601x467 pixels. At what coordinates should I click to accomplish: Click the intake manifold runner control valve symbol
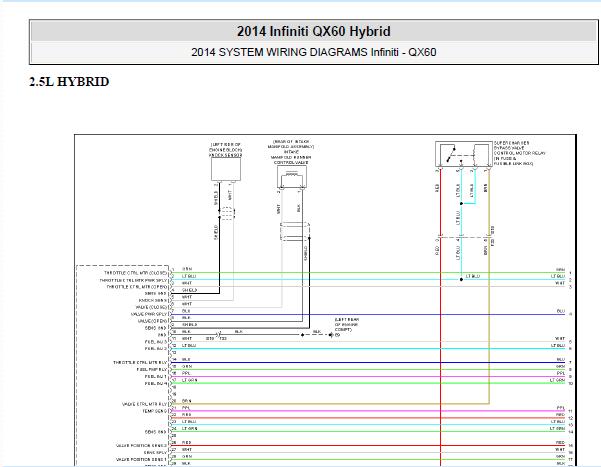coord(292,177)
